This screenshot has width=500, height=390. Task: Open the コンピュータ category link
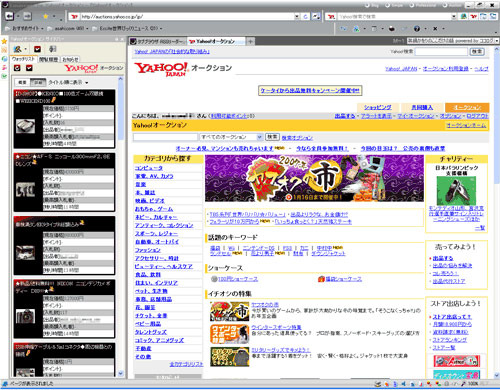[x=149, y=168]
